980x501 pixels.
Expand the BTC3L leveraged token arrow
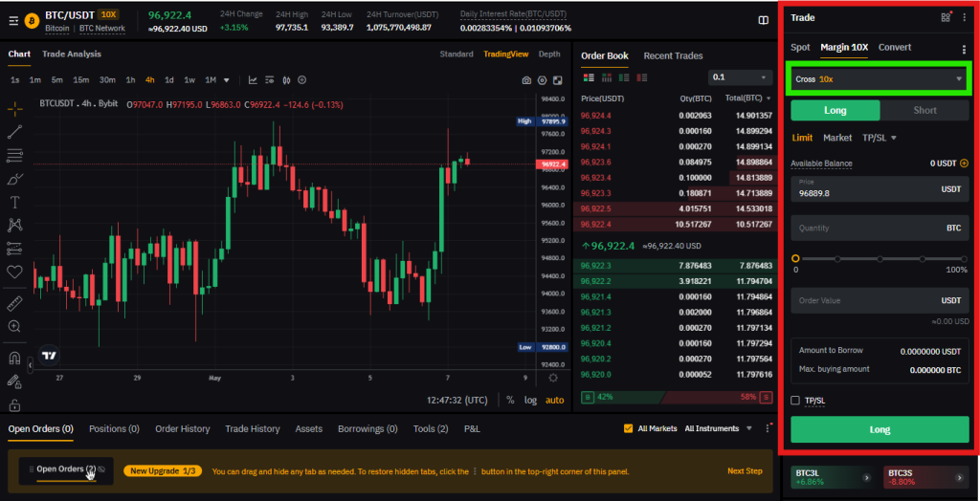[x=866, y=477]
